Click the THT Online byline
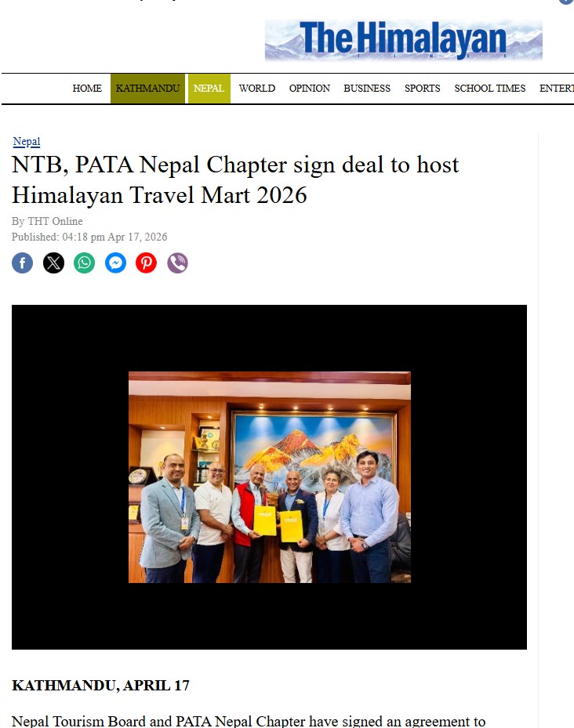 (55, 221)
